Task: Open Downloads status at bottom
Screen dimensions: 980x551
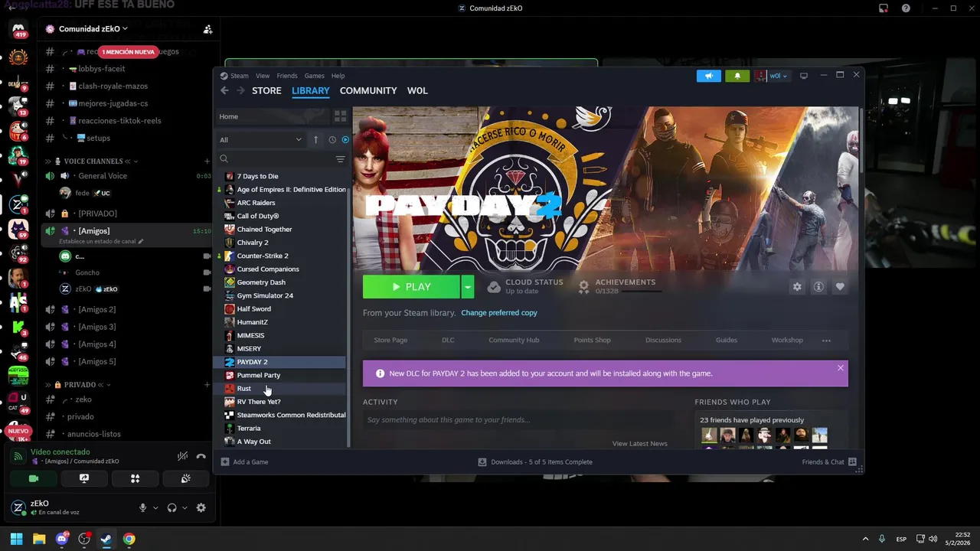Action: point(535,462)
